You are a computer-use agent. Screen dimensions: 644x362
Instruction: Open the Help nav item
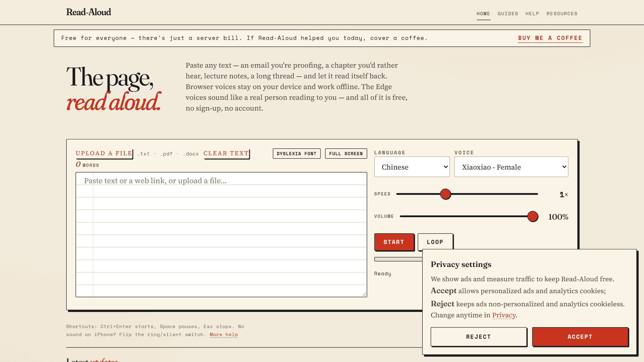click(x=532, y=14)
